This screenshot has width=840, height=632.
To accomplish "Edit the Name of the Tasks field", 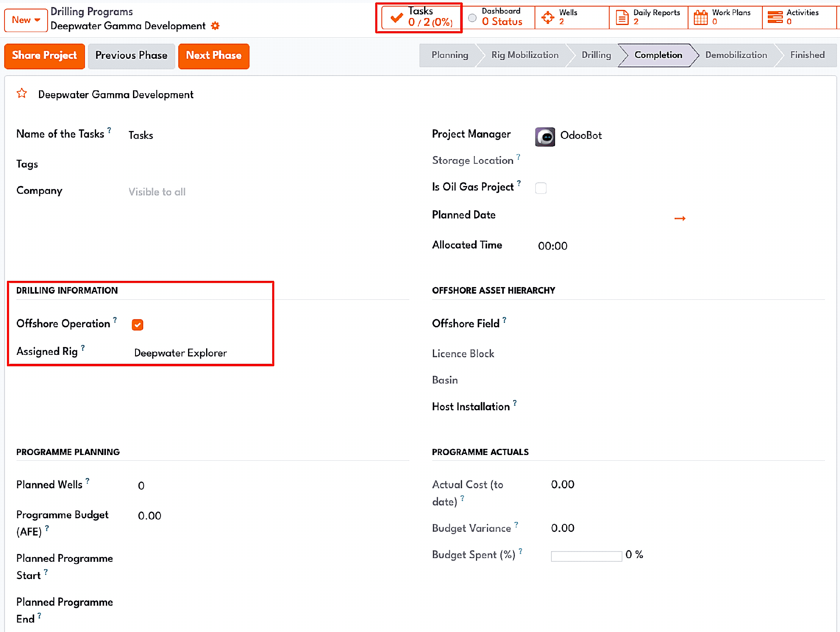I will [x=141, y=135].
